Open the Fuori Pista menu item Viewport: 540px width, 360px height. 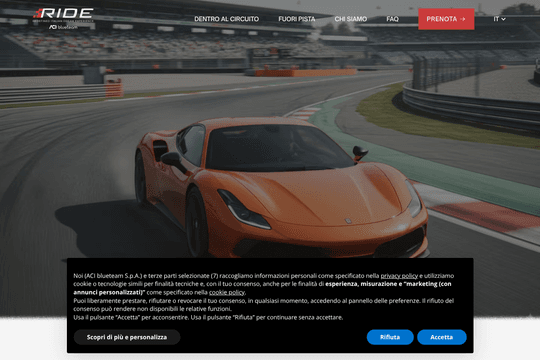coord(297,19)
